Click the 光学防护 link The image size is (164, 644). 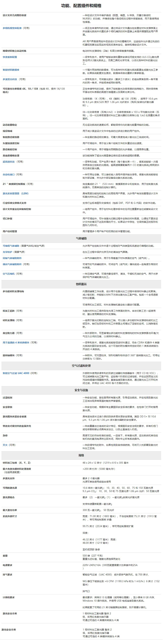click(7, 252)
